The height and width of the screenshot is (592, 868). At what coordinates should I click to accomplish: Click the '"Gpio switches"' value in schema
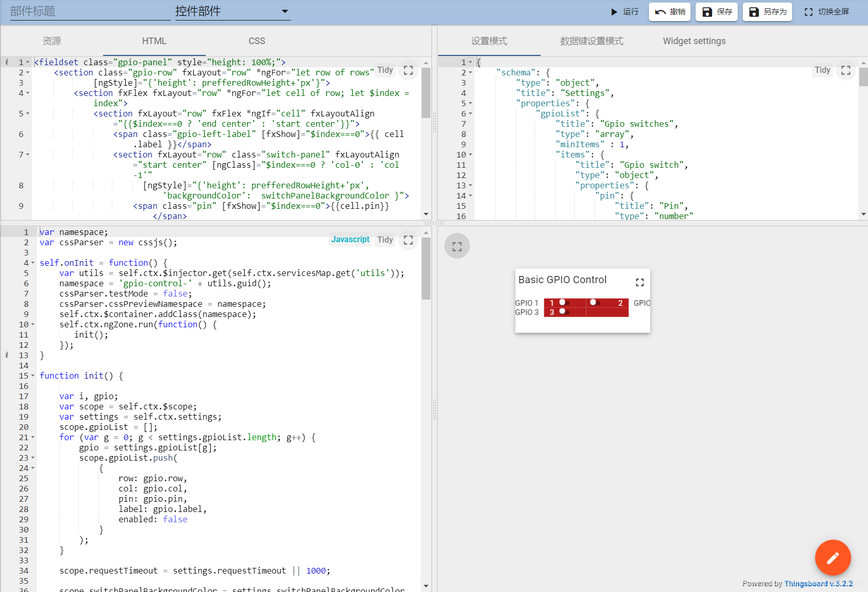click(637, 124)
